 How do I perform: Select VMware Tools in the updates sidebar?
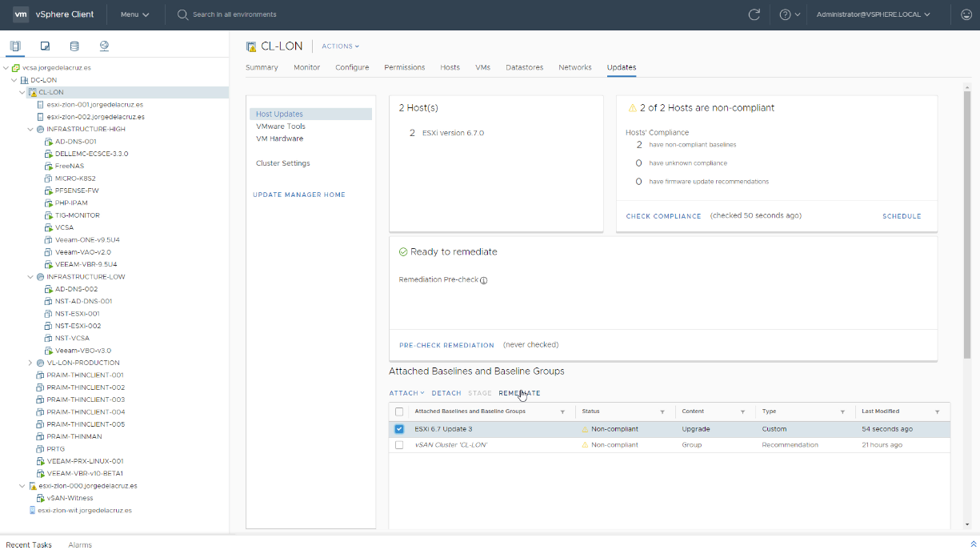(x=281, y=126)
